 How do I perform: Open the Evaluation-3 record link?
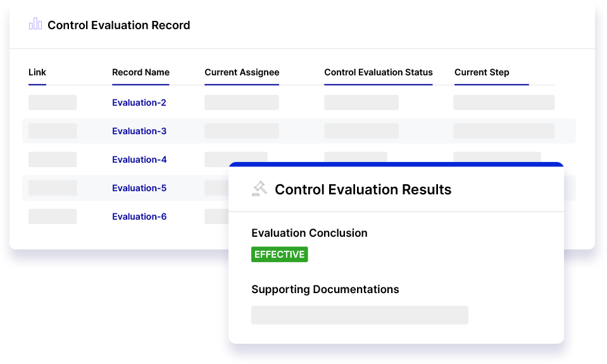click(x=139, y=131)
